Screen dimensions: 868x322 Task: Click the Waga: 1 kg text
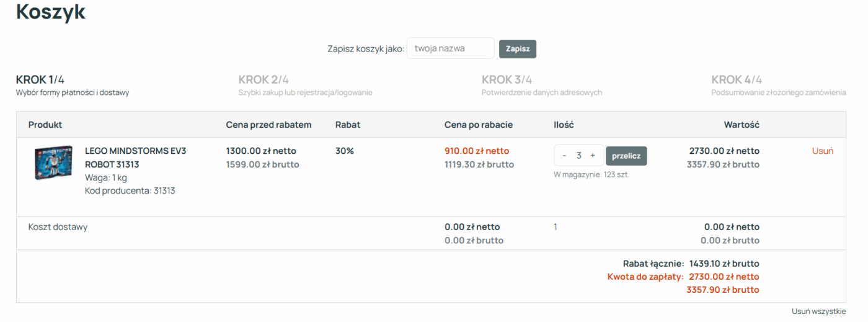tap(106, 177)
